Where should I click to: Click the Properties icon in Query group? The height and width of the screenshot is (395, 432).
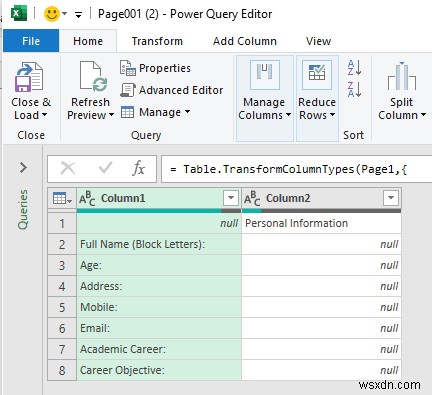point(128,68)
